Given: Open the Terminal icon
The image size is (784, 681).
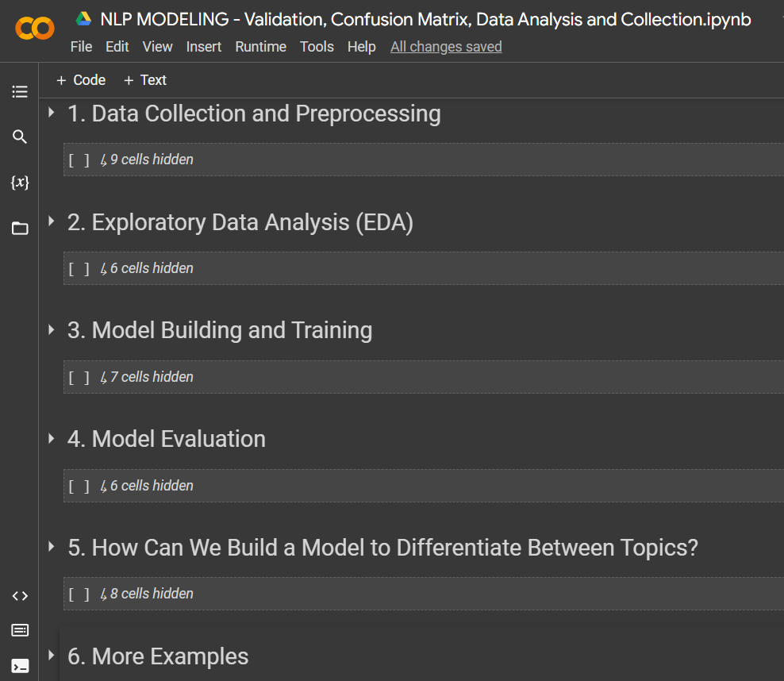Looking at the screenshot, I should click(20, 665).
